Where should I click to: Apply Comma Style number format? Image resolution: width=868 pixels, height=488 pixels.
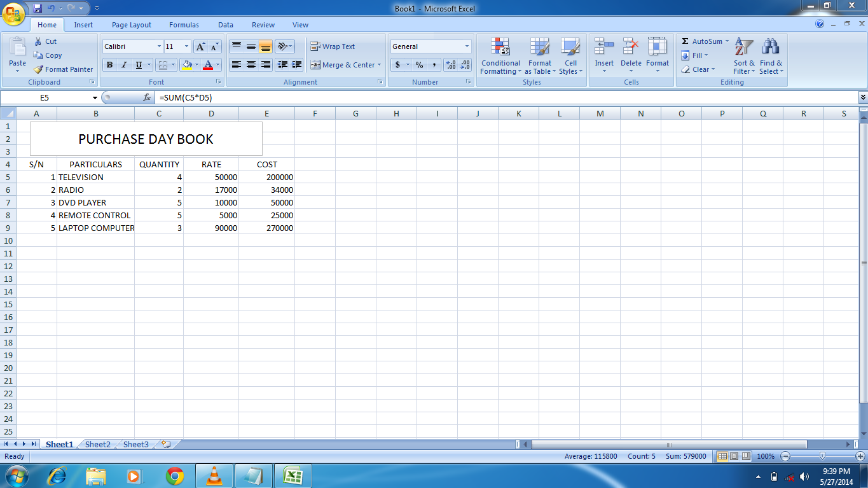(434, 65)
